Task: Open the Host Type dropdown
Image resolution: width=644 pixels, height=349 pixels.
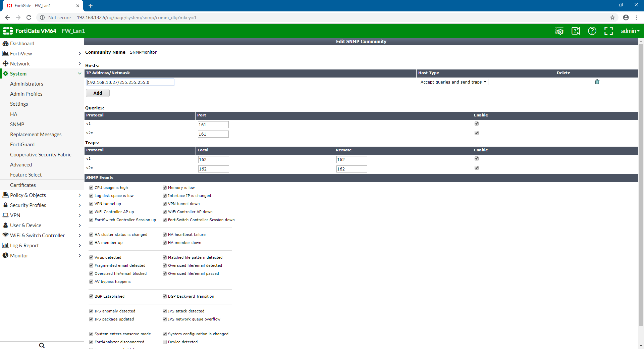Action: 453,82
